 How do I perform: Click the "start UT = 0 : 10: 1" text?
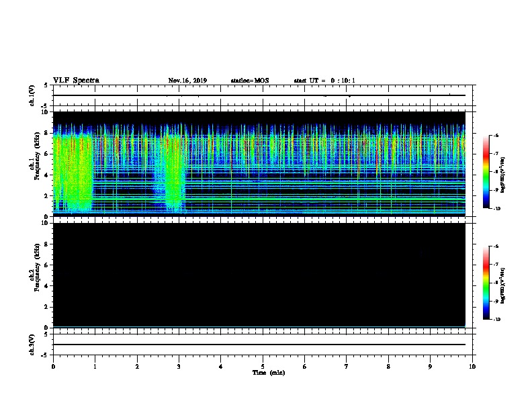click(324, 81)
